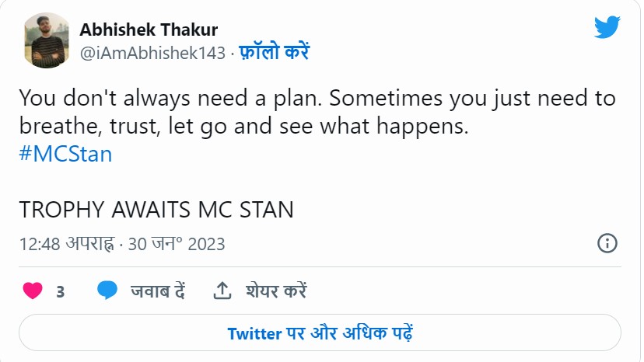Click the share upload arrow icon
This screenshot has width=644, height=362.
point(222,291)
